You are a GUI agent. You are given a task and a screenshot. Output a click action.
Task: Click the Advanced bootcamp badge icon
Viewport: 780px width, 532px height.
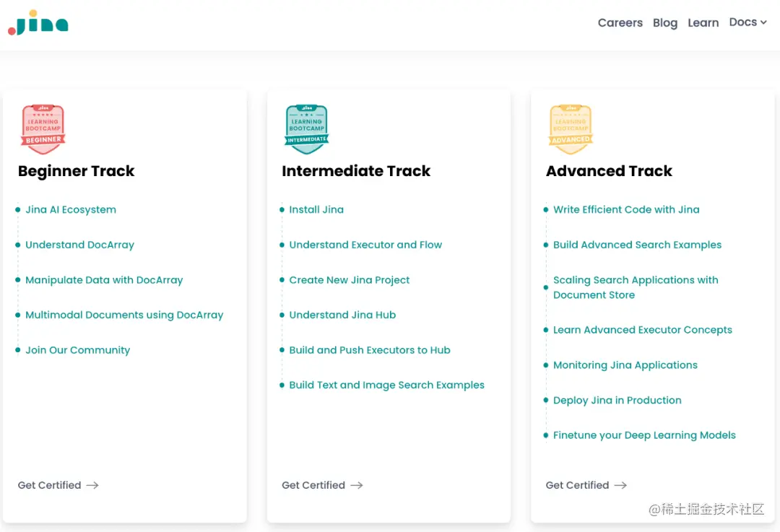pyautogui.click(x=571, y=129)
